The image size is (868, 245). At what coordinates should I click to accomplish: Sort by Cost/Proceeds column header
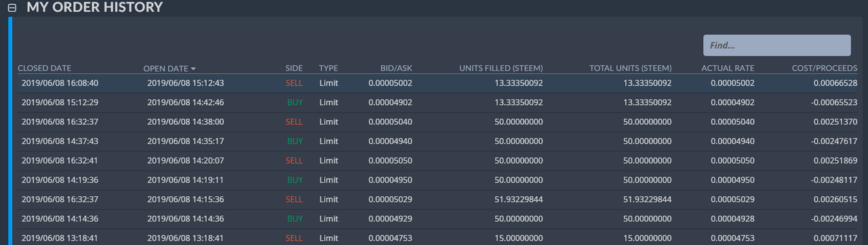(825, 69)
